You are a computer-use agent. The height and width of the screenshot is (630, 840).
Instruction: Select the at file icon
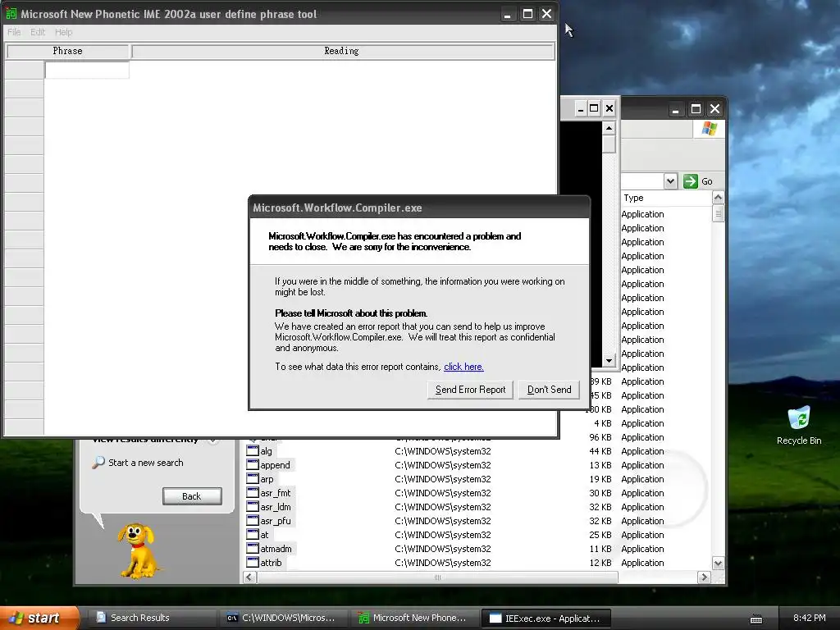tap(253, 534)
